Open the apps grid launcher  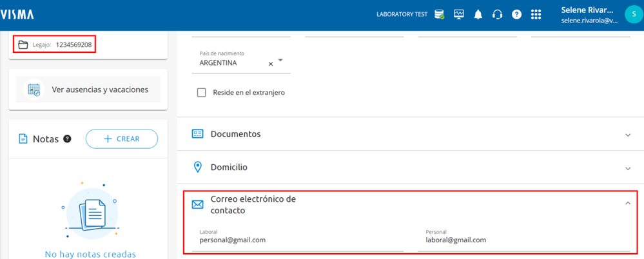(x=536, y=14)
